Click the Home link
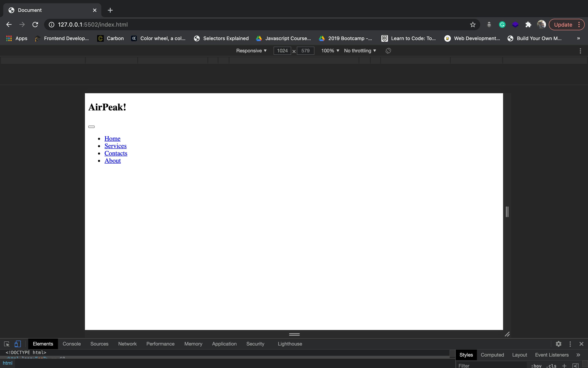Viewport: 588px width, 368px height. [112, 138]
